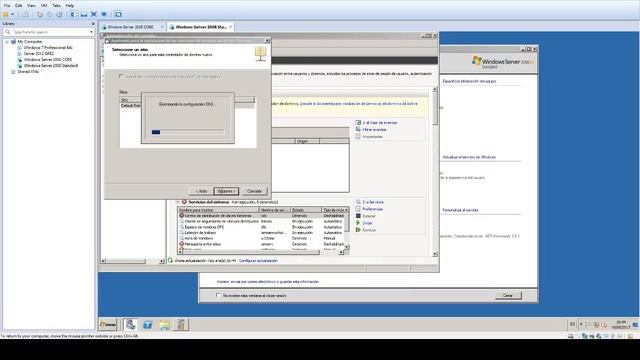640x360 pixels.
Task: Open the fourth taskbar wizard icon
Action: (181, 325)
